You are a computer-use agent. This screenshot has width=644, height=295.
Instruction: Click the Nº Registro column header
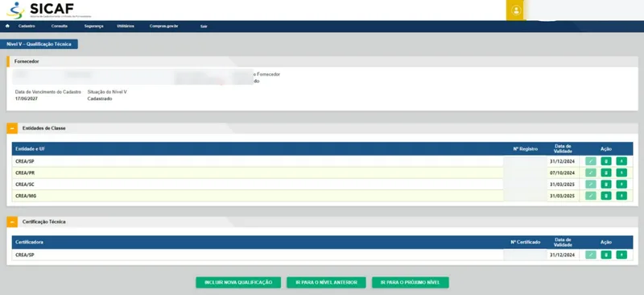click(526, 148)
